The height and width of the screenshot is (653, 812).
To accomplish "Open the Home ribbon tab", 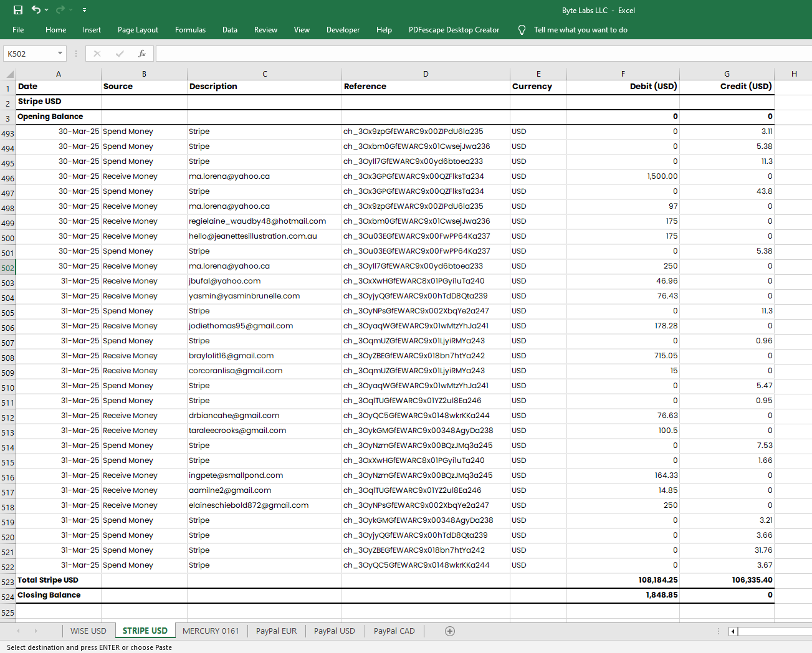I will [55, 30].
